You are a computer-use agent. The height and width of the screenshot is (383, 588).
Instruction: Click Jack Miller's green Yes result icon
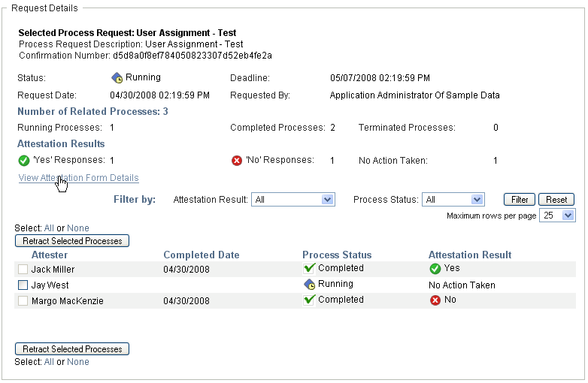click(x=435, y=268)
